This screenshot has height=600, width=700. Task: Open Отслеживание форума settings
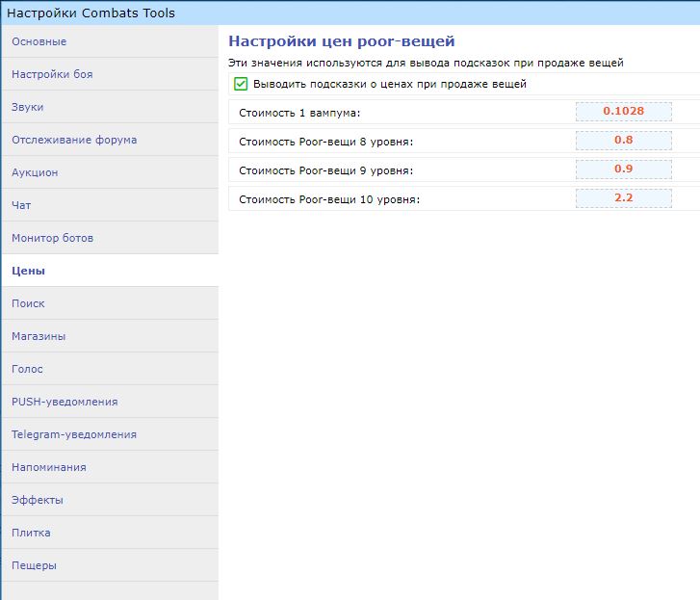click(111, 140)
